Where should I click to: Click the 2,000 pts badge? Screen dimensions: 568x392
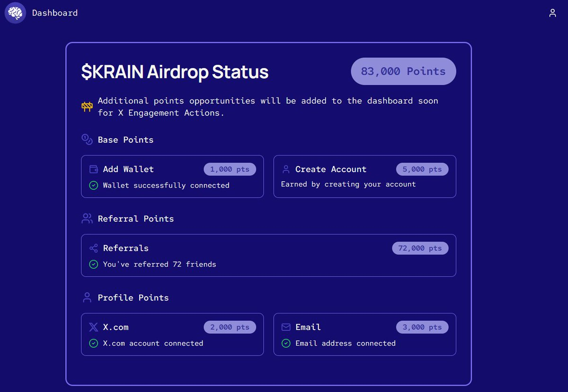[x=230, y=327]
